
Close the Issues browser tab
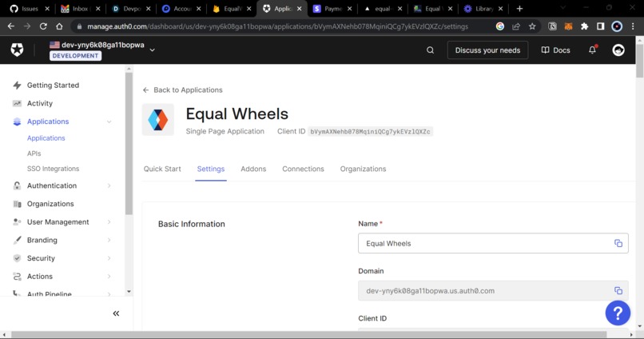point(47,9)
